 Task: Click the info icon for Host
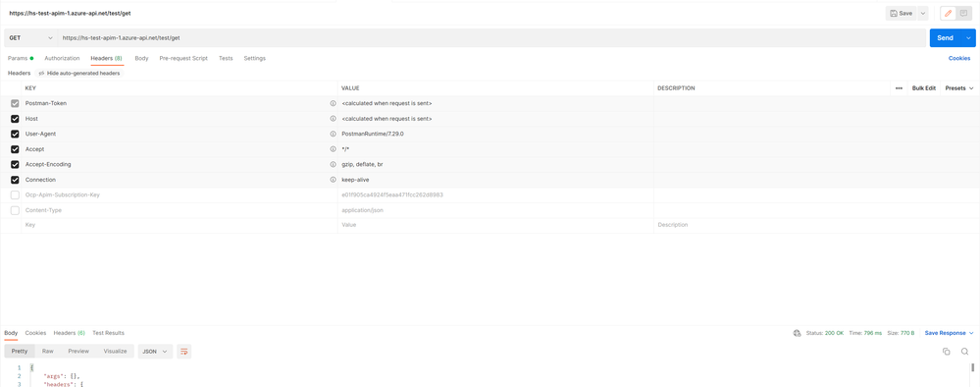click(334, 118)
